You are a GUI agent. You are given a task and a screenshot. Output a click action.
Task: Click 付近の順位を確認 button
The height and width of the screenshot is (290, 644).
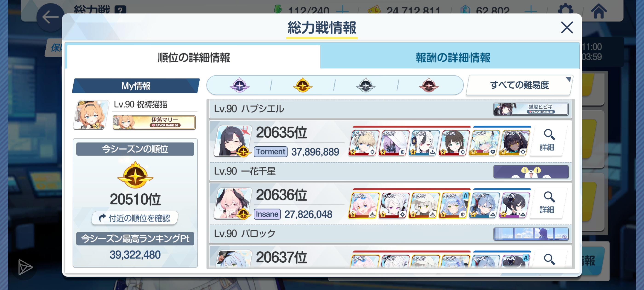(135, 218)
